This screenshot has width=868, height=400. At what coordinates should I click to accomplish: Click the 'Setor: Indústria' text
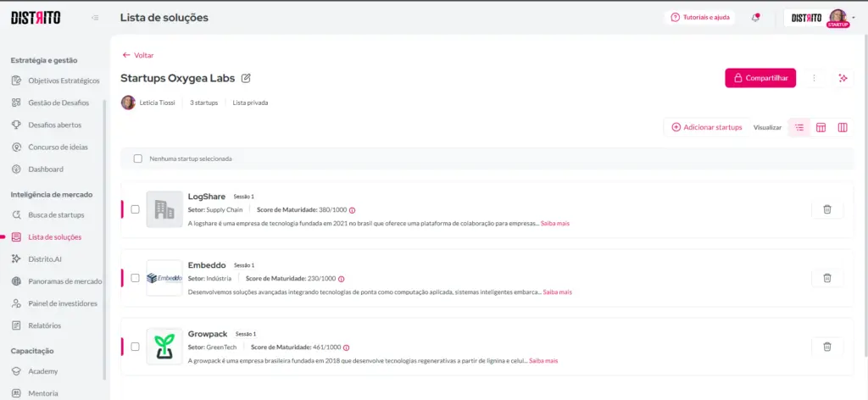point(210,279)
